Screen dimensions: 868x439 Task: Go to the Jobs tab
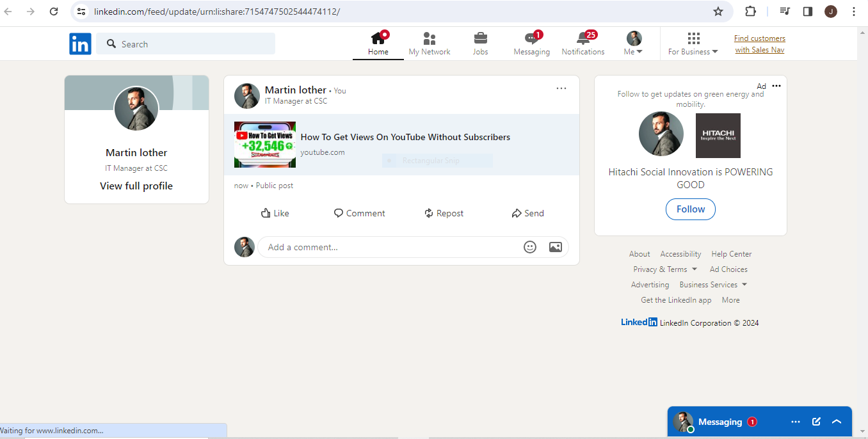(481, 44)
